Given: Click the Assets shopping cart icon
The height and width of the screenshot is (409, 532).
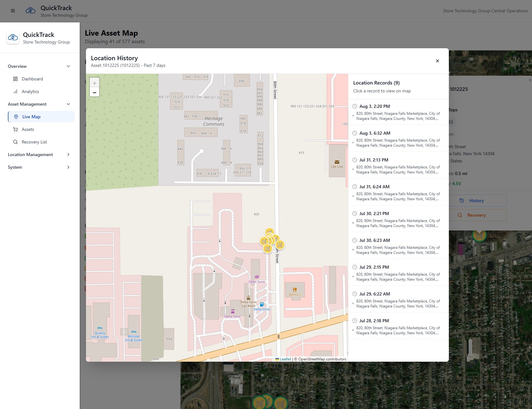Looking at the screenshot, I should point(15,129).
